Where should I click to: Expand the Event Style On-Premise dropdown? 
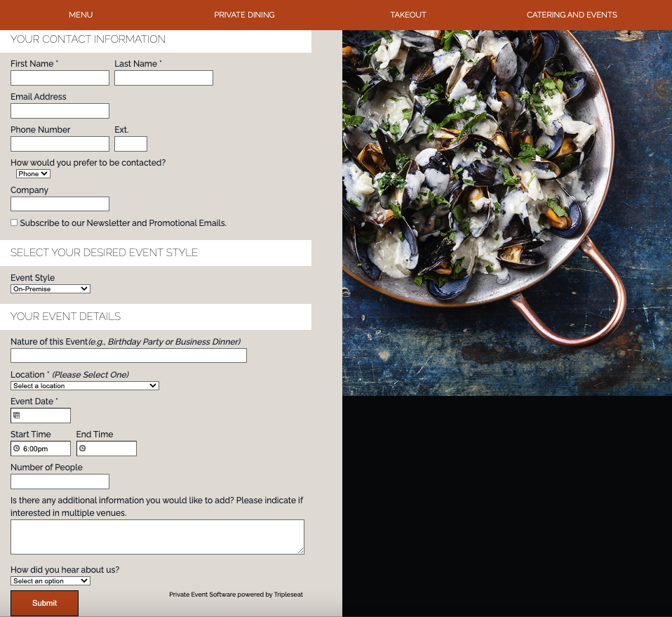click(x=50, y=288)
